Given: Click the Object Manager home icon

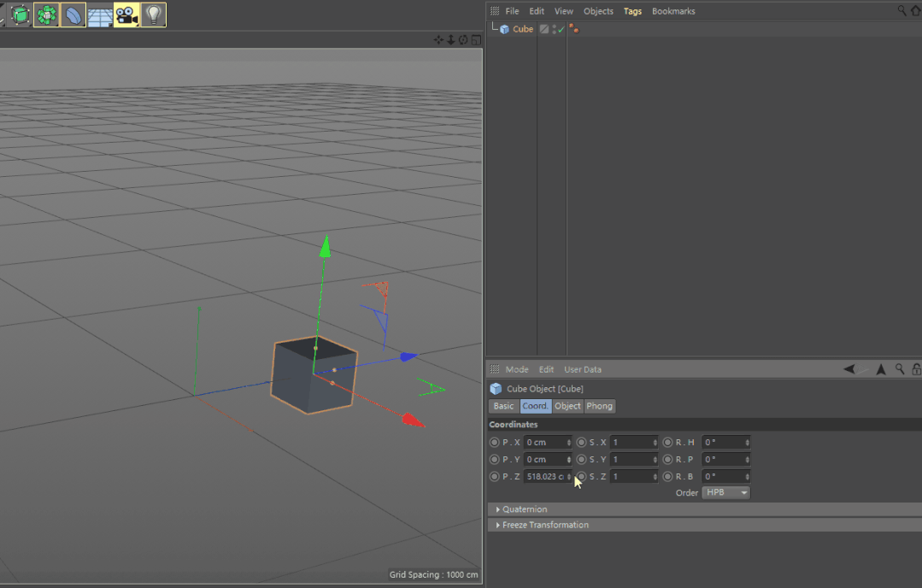Looking at the screenshot, I should tap(916, 10).
